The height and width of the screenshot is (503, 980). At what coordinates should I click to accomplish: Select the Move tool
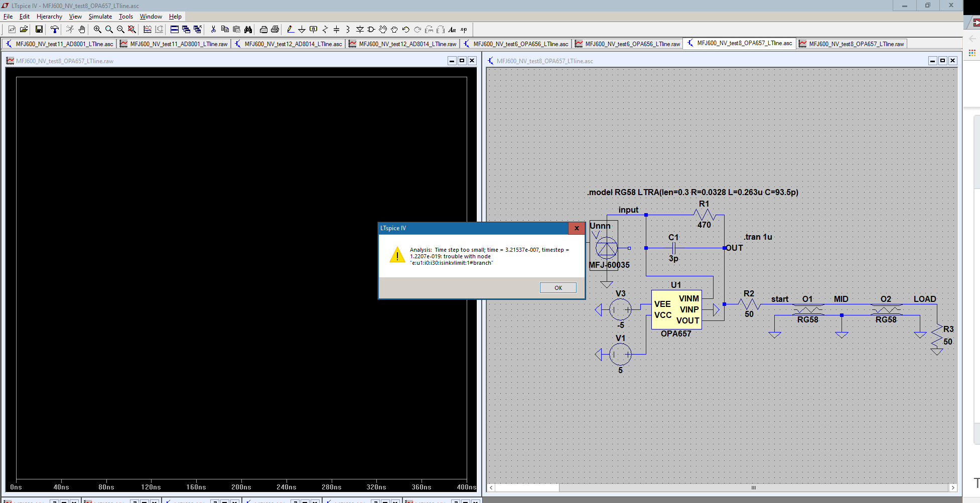(382, 29)
